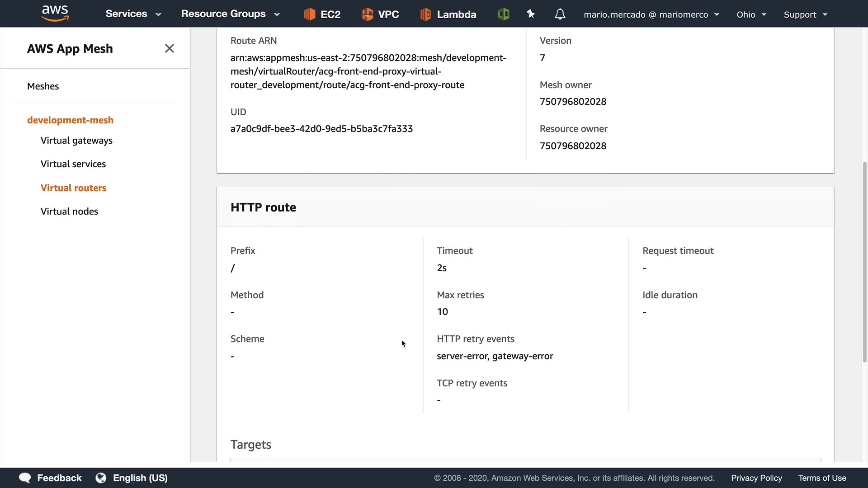Click the globe language icon

(101, 478)
